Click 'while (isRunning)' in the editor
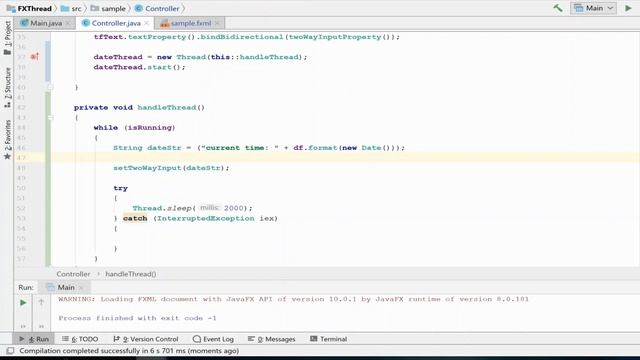 click(134, 127)
